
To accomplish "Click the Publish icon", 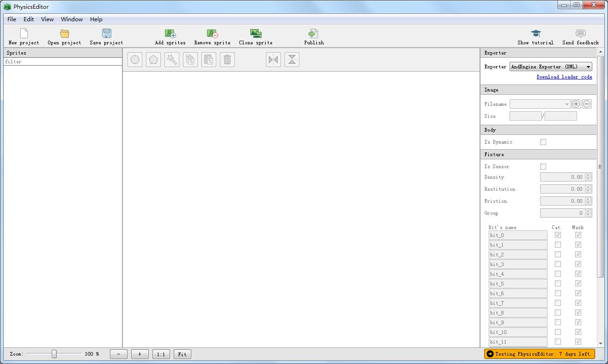I will pyautogui.click(x=313, y=33).
